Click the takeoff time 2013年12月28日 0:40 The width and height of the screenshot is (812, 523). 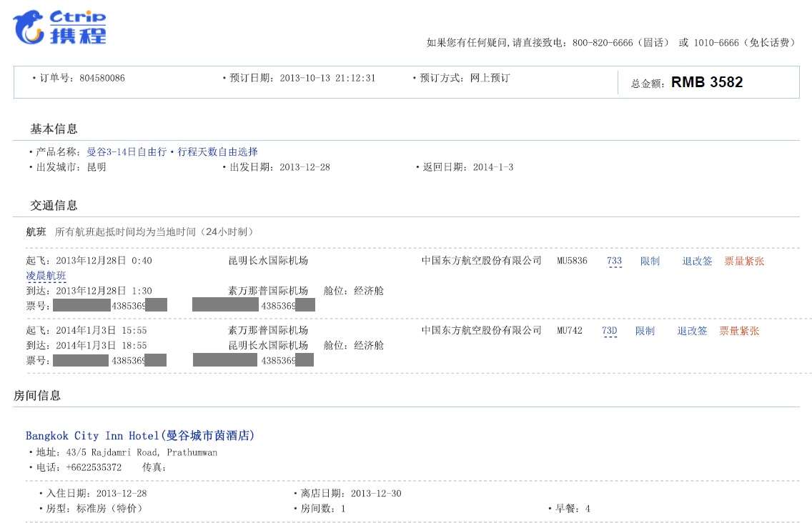pos(104,261)
